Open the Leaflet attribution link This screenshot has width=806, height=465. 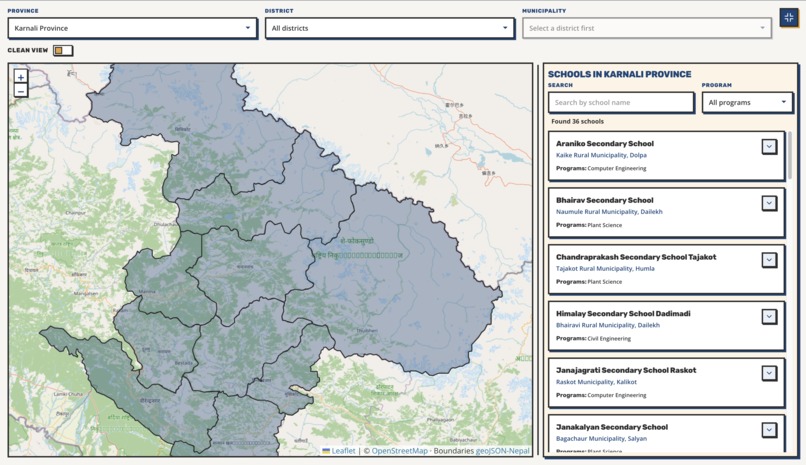[339, 451]
